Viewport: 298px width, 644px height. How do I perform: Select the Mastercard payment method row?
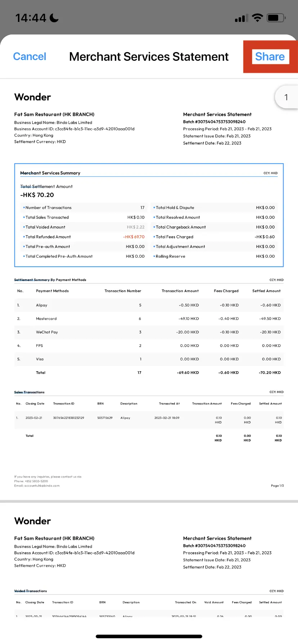pyautogui.click(x=149, y=319)
